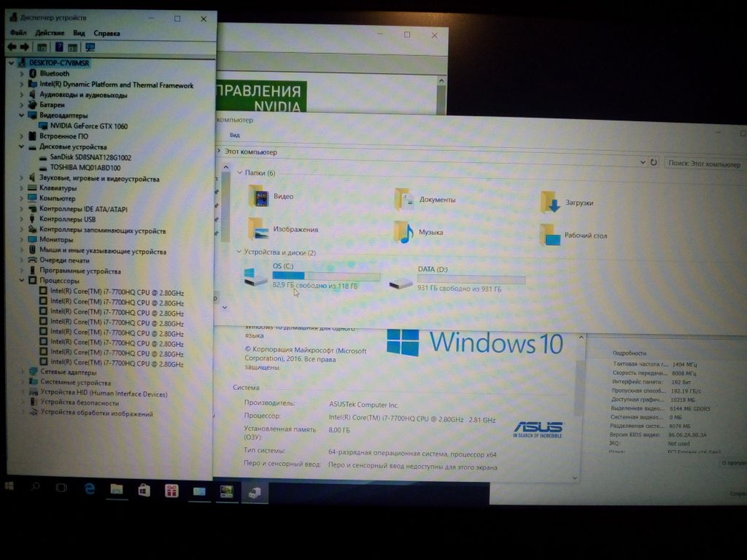
Task: Open the Windows Start menu
Action: coord(9,486)
